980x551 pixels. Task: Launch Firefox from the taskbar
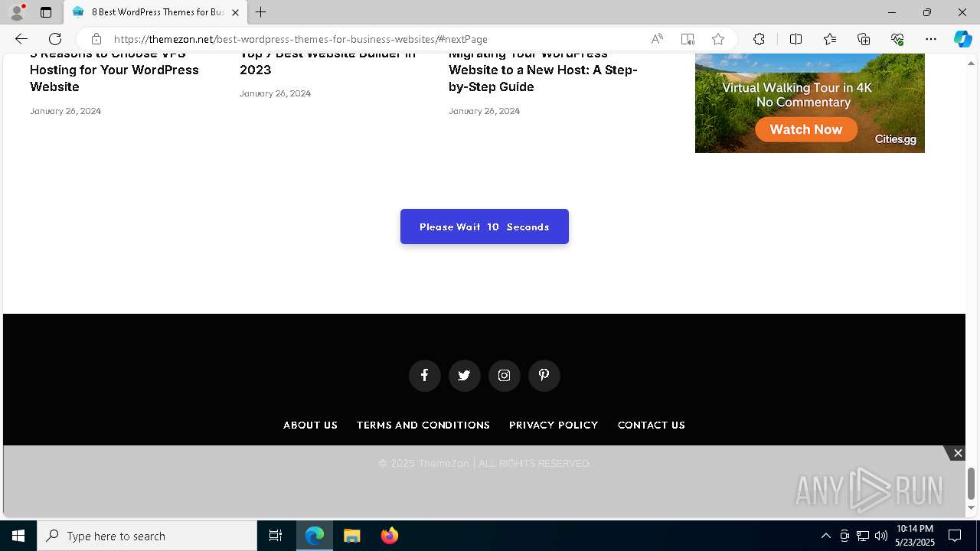390,536
